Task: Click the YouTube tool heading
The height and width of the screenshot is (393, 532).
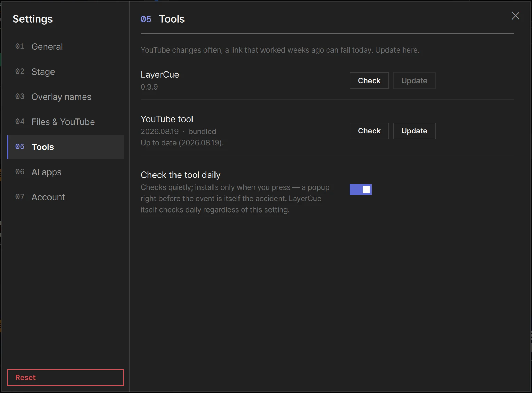Action: point(167,119)
